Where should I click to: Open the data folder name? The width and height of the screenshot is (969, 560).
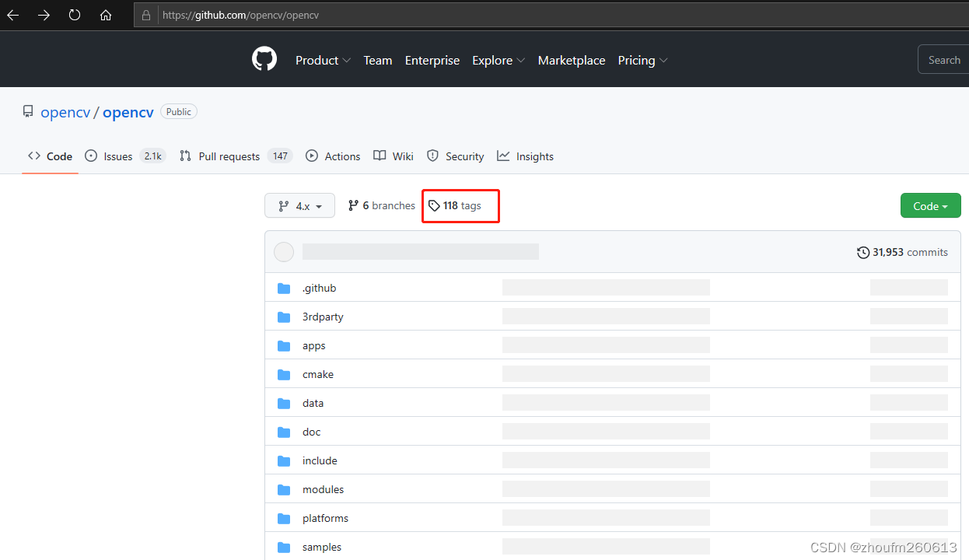coord(313,404)
